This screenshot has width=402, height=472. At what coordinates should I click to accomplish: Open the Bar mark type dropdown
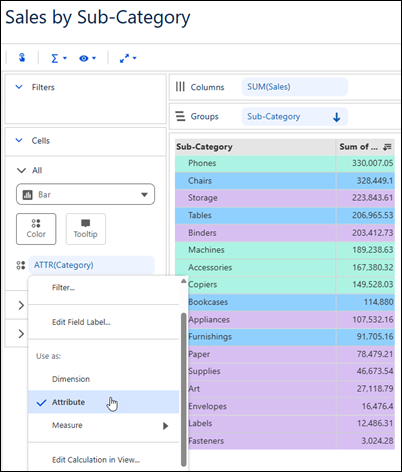[x=85, y=194]
